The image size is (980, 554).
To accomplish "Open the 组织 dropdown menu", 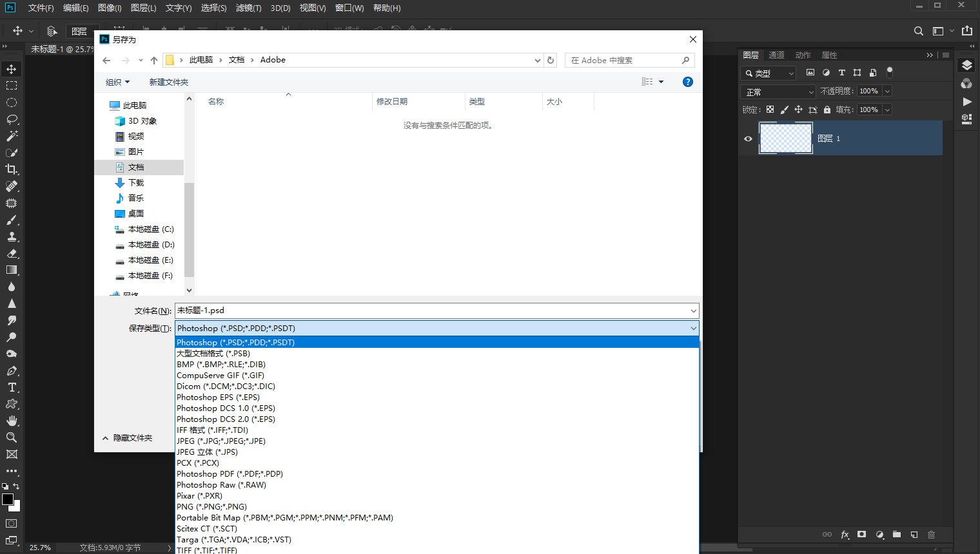I will 117,82.
